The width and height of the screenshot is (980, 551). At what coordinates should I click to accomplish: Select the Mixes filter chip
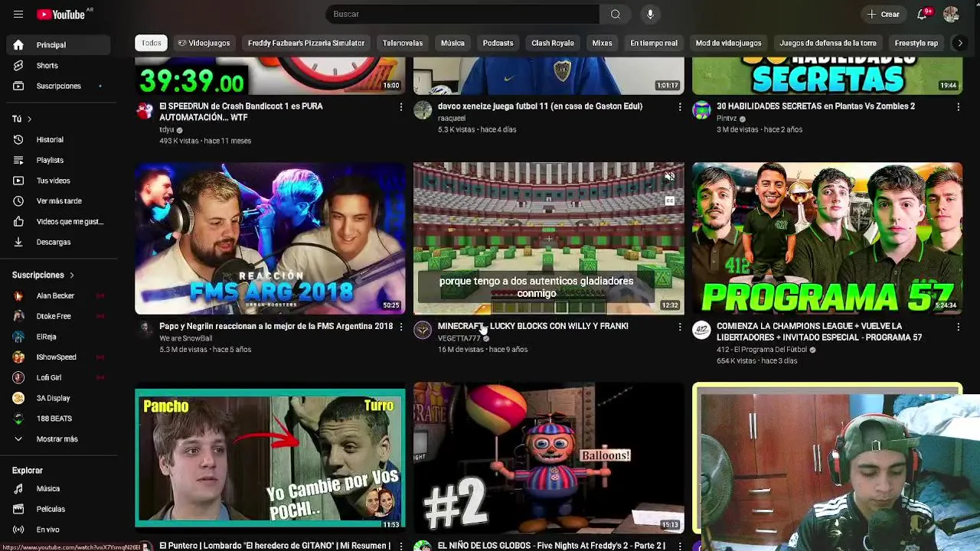602,44
